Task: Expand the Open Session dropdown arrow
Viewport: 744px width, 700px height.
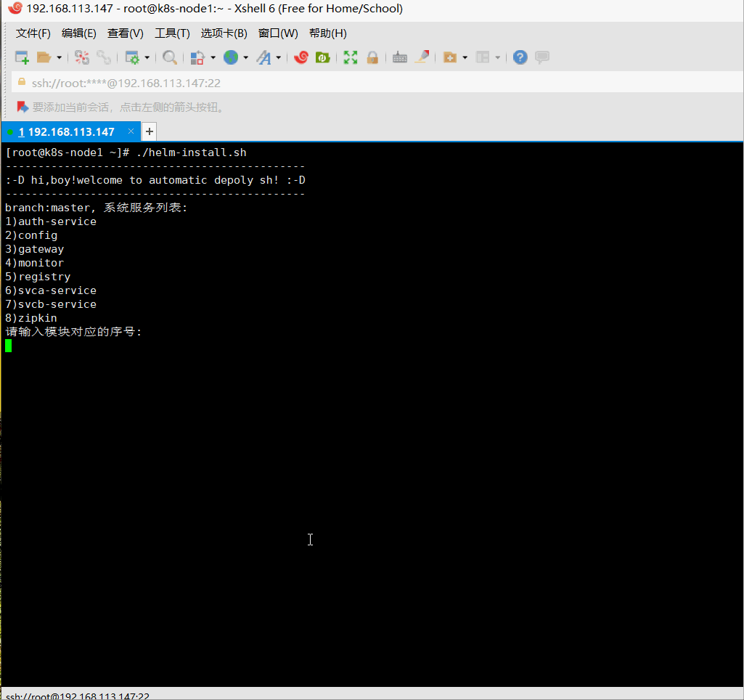Action: coord(60,57)
